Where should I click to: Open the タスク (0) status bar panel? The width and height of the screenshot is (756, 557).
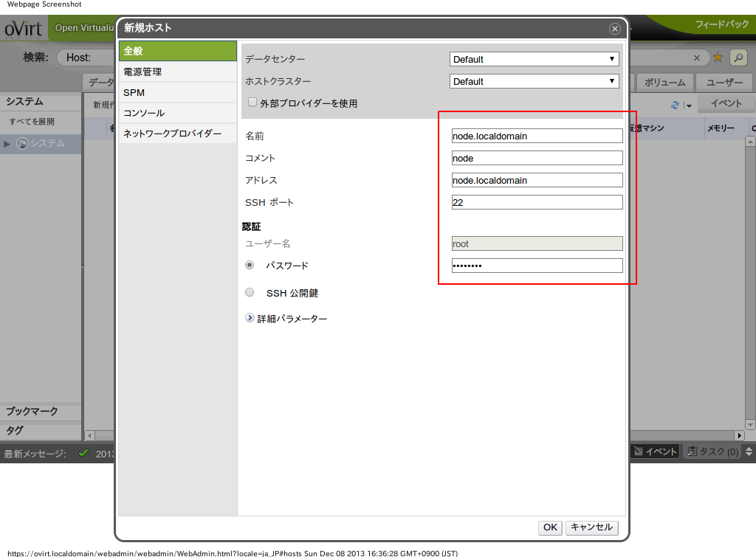(x=712, y=452)
